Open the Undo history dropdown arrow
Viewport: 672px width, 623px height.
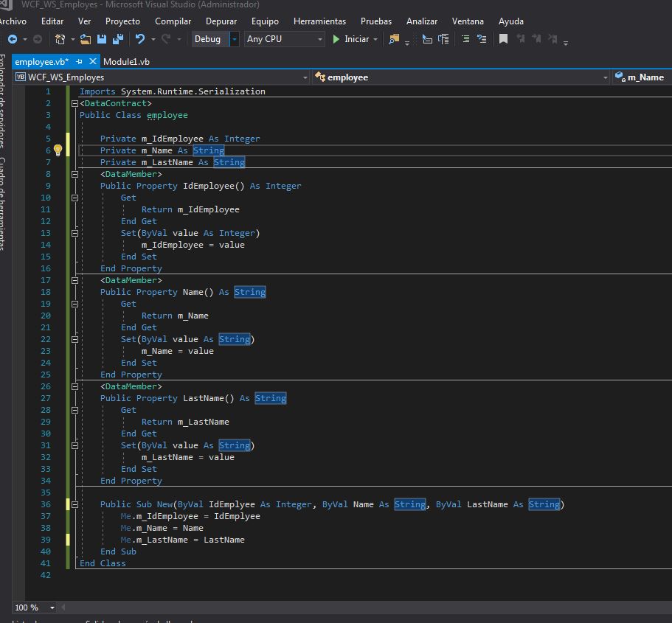click(153, 39)
